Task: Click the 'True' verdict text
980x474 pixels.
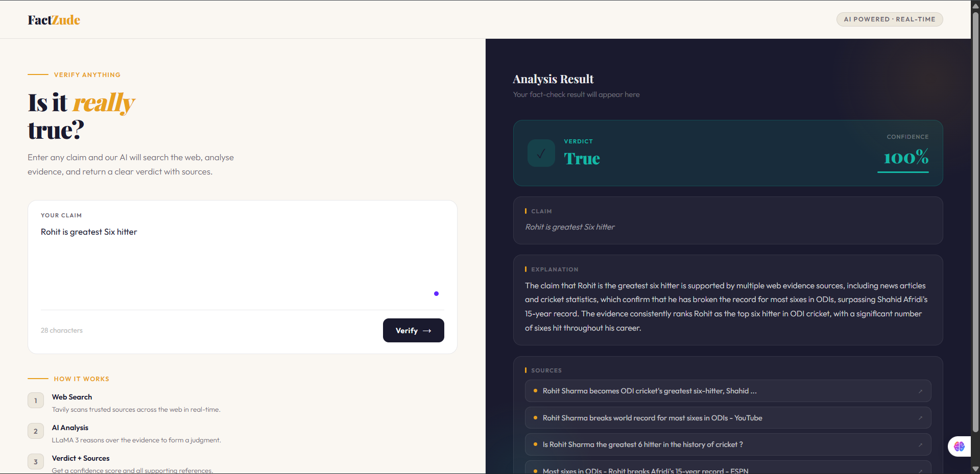Action: tap(582, 159)
